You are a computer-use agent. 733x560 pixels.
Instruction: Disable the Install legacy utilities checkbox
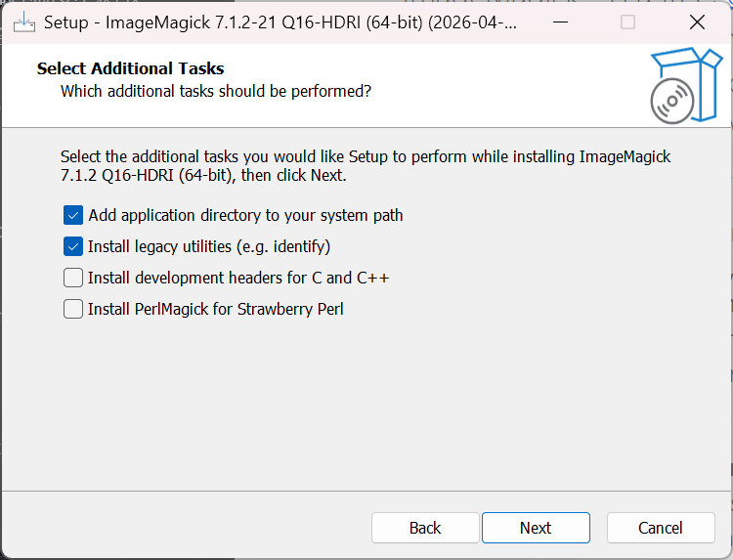[73, 246]
